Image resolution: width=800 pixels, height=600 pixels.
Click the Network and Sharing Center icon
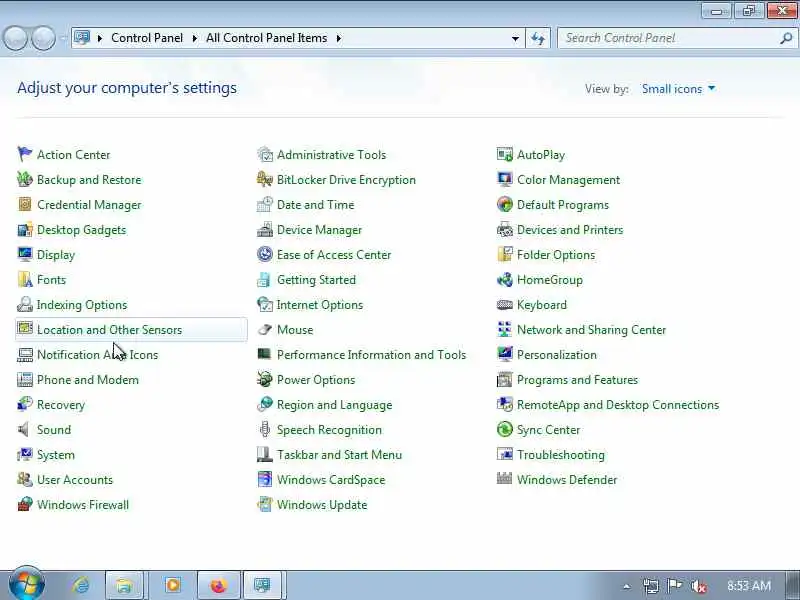(x=505, y=329)
